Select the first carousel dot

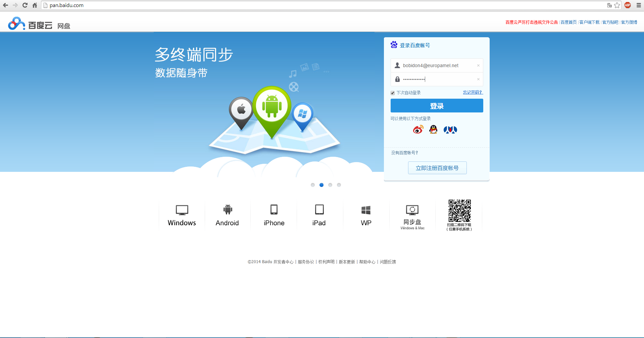point(313,185)
